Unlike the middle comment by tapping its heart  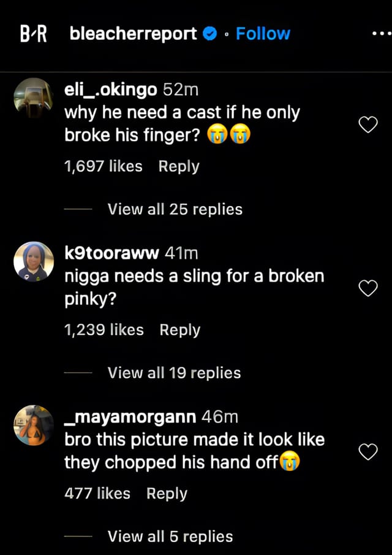pos(368,288)
